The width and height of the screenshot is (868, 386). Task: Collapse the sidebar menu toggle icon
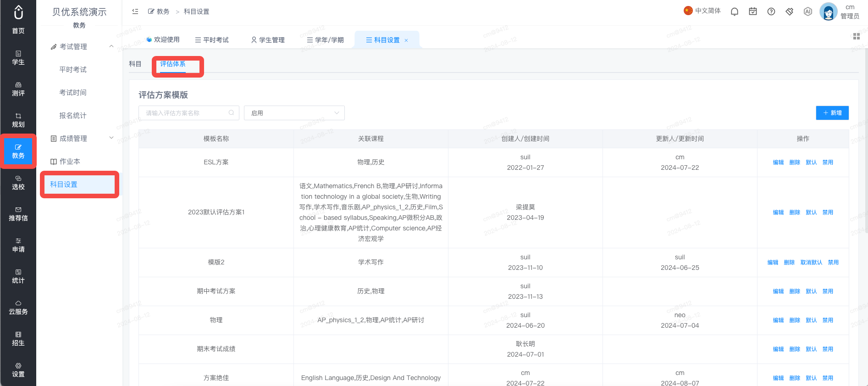[135, 11]
